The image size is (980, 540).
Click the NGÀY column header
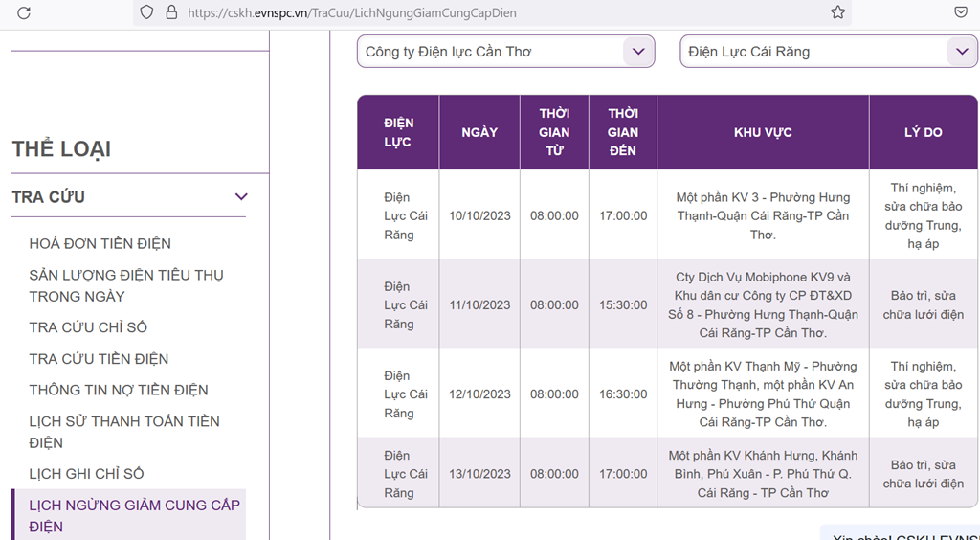(x=479, y=132)
